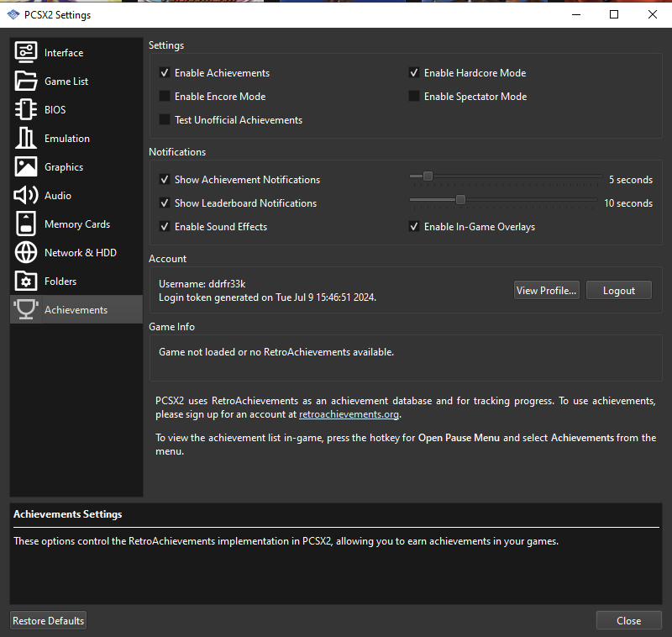Click the Folders gear-folder icon
This screenshot has width=672, height=637.
(x=26, y=282)
